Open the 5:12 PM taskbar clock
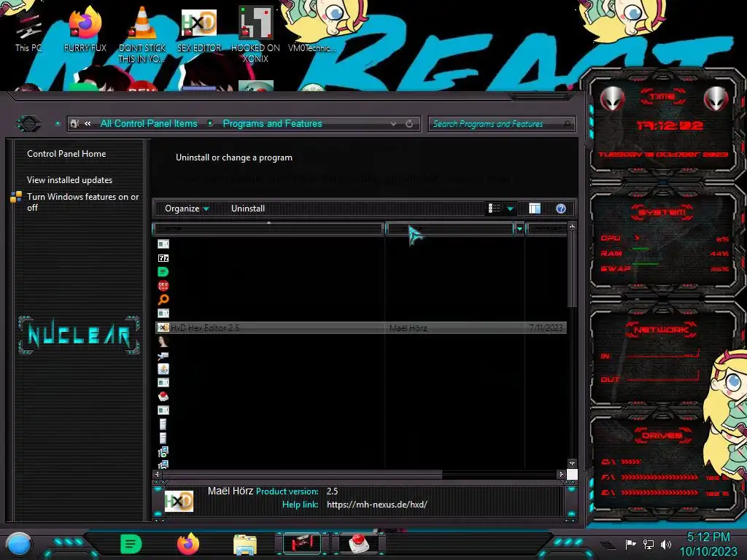Image resolution: width=747 pixels, height=560 pixels. point(708,544)
